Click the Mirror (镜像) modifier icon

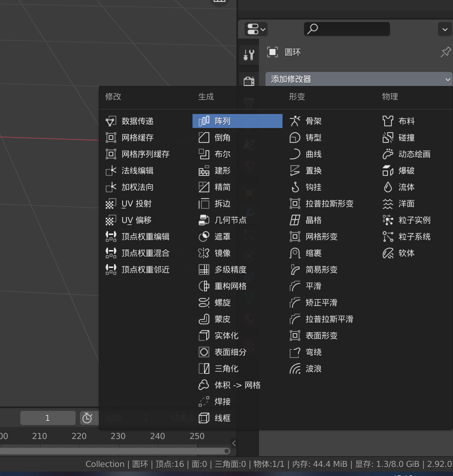203,253
